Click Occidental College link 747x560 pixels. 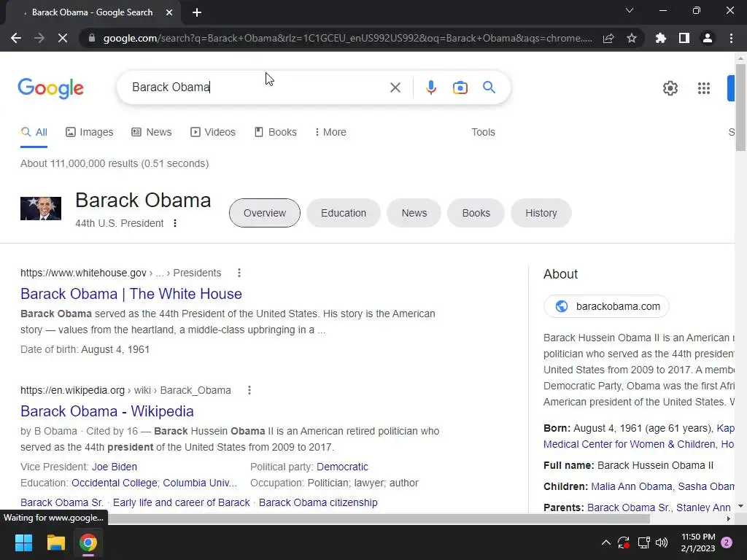114,483
